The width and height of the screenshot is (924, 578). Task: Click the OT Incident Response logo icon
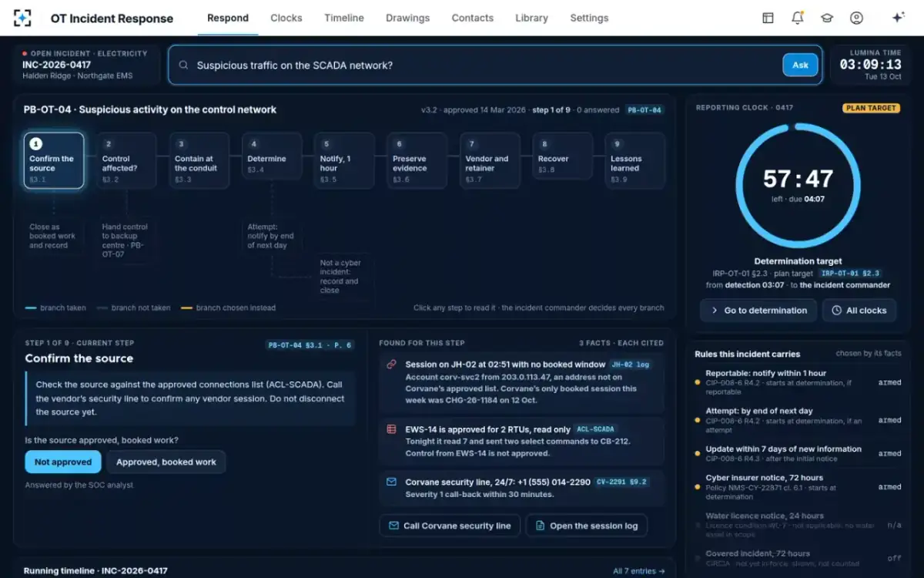click(23, 18)
